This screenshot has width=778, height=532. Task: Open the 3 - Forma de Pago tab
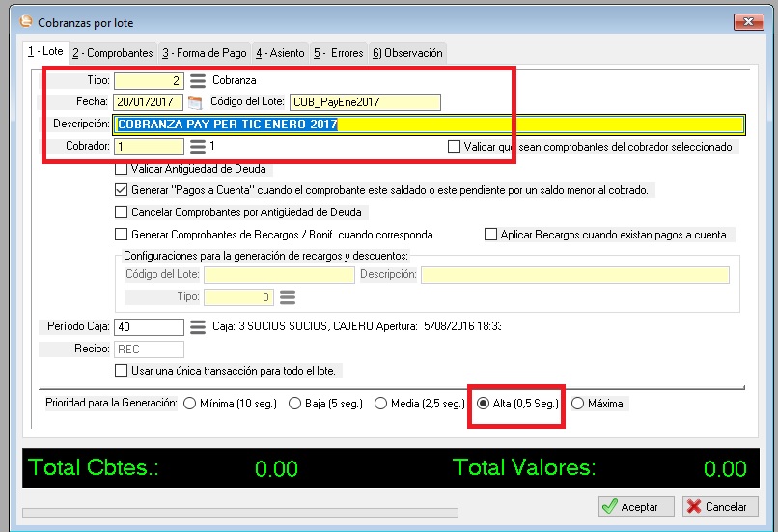[x=204, y=53]
